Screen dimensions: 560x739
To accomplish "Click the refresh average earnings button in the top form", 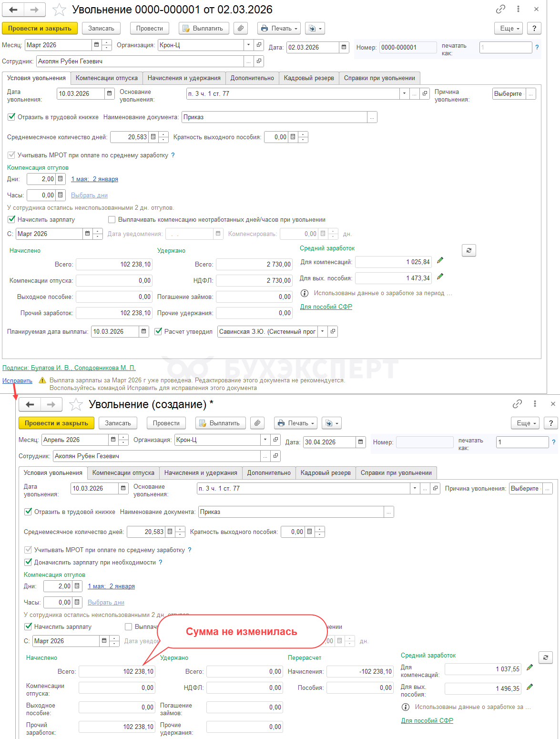I will pyautogui.click(x=469, y=250).
